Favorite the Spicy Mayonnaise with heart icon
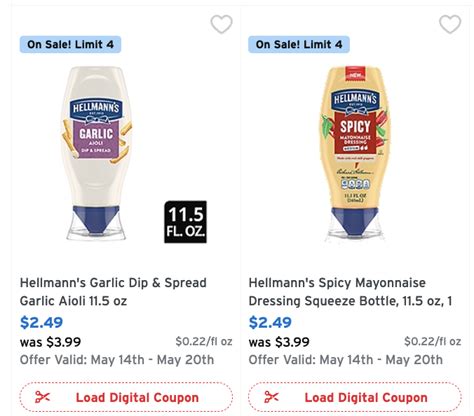The image size is (474, 416). (450, 24)
